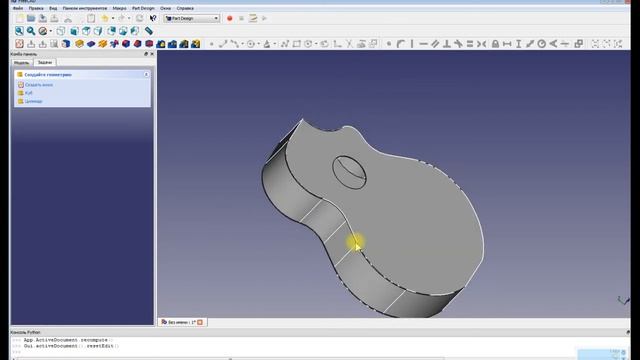Screen dimensions: 640x360
Task: Open a document folder icon
Action: 31,18
